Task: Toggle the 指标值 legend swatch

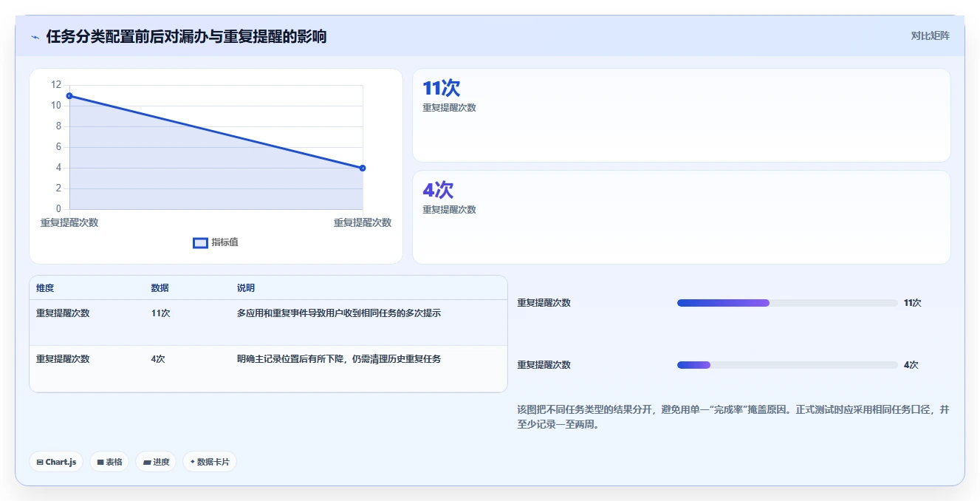Action: point(200,242)
